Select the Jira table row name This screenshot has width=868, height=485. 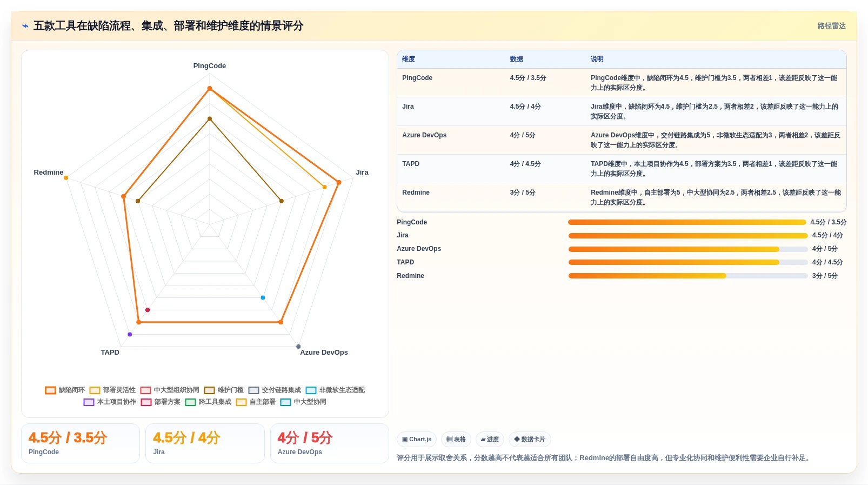[x=408, y=107]
